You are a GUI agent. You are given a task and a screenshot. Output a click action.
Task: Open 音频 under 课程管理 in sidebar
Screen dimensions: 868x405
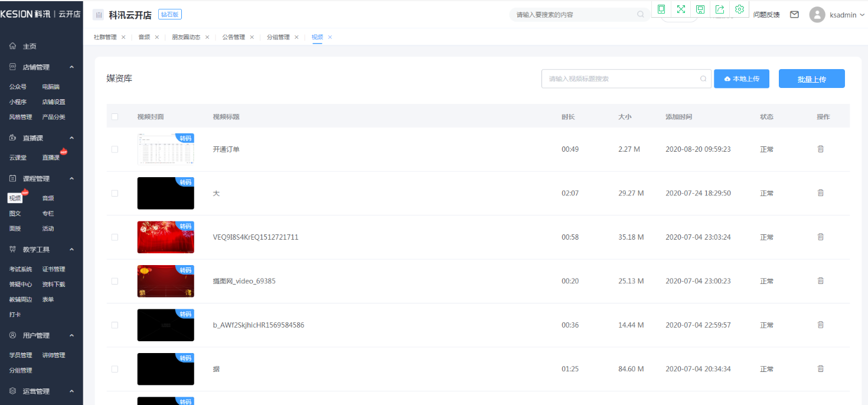tap(48, 198)
